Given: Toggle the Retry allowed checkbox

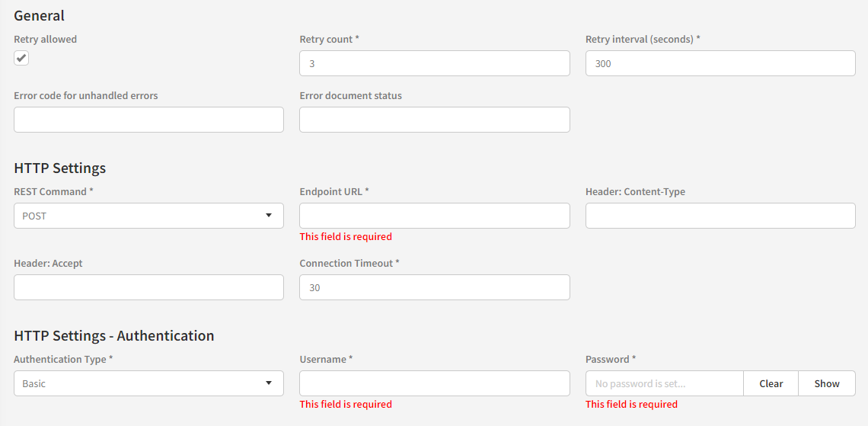Looking at the screenshot, I should click(21, 58).
